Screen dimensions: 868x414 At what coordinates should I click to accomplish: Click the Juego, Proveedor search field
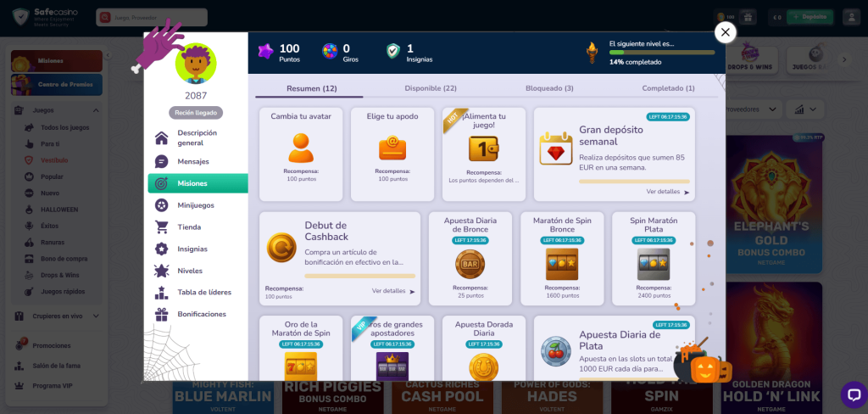(x=152, y=17)
